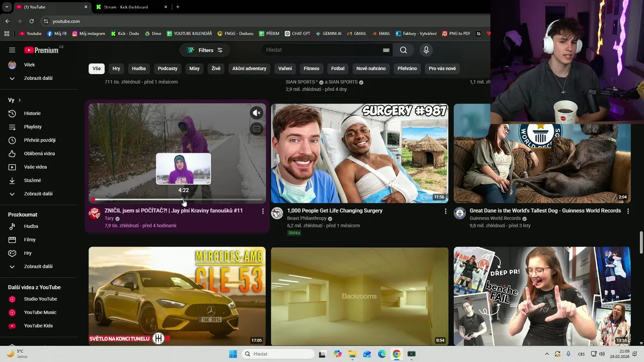Screen dimensions: 644x362
Task: Open YouTube Kids link
Action: pos(39,326)
